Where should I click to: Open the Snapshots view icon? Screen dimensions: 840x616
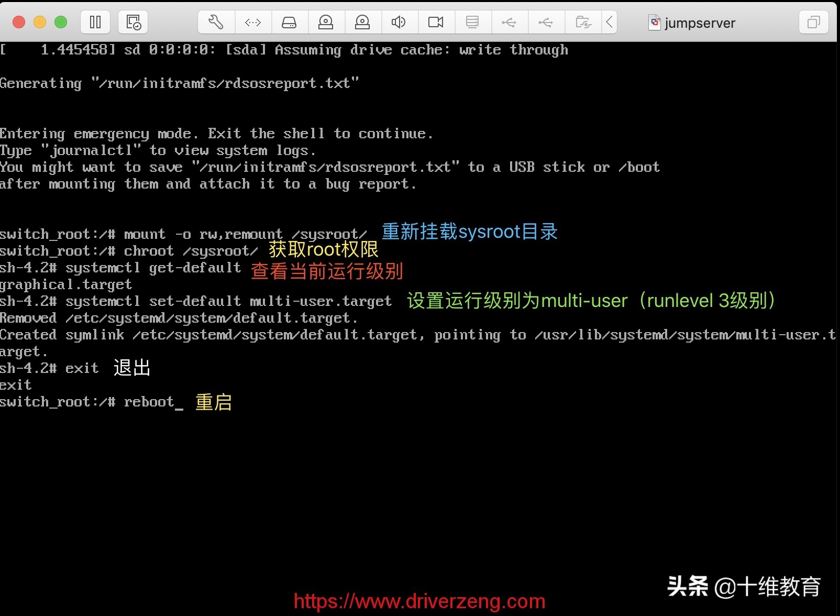click(132, 22)
